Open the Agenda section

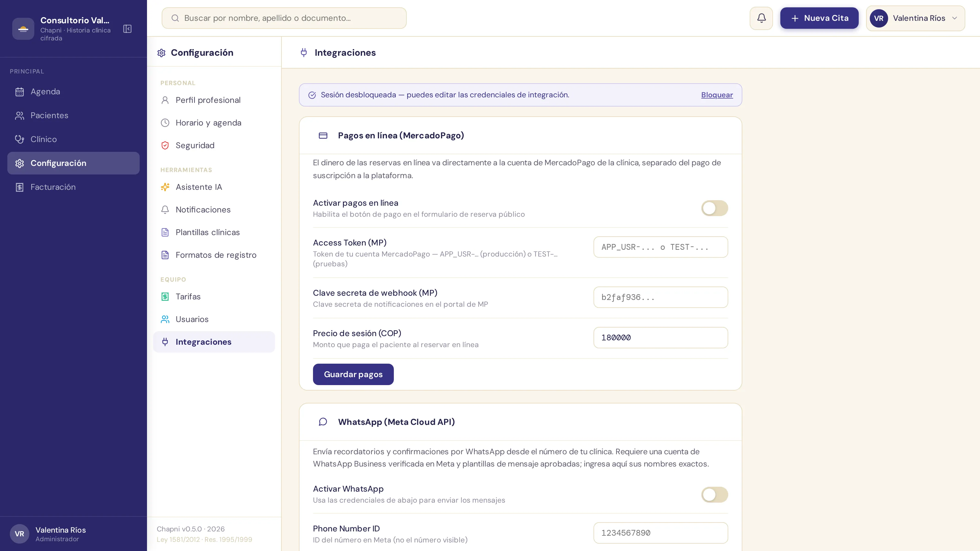pos(73,92)
